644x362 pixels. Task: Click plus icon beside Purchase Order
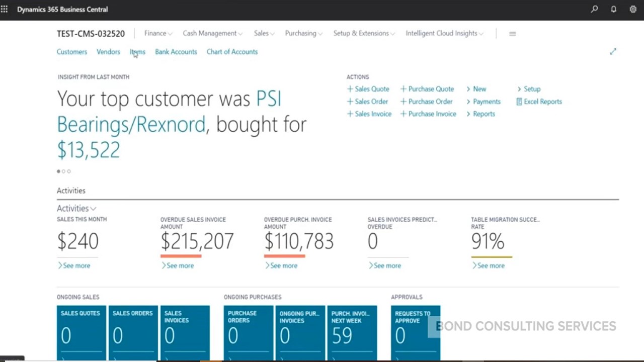tap(403, 102)
